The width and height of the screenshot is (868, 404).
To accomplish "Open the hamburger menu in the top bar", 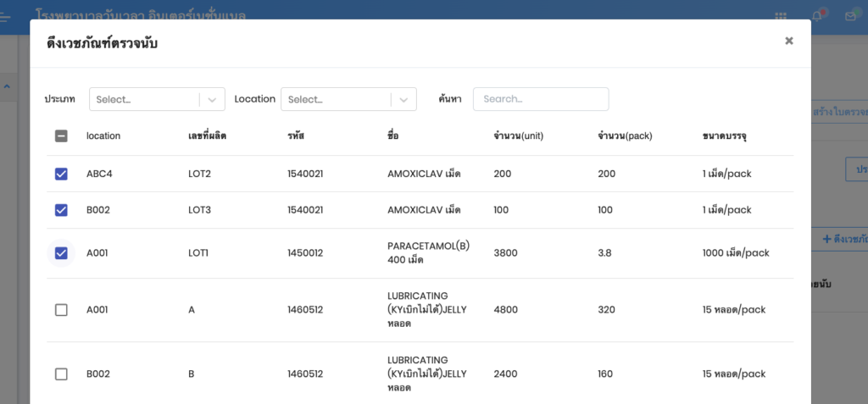I will point(6,16).
